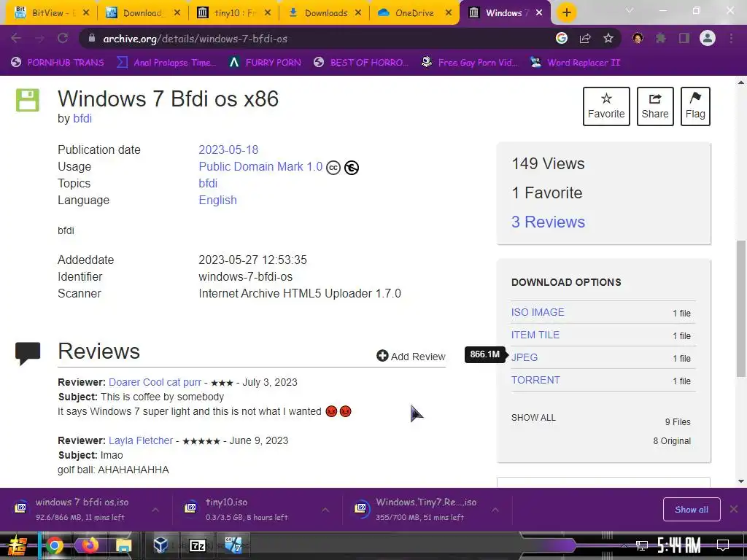Click the site lock icon in address bar
The width and height of the screenshot is (747, 560).
tap(92, 39)
